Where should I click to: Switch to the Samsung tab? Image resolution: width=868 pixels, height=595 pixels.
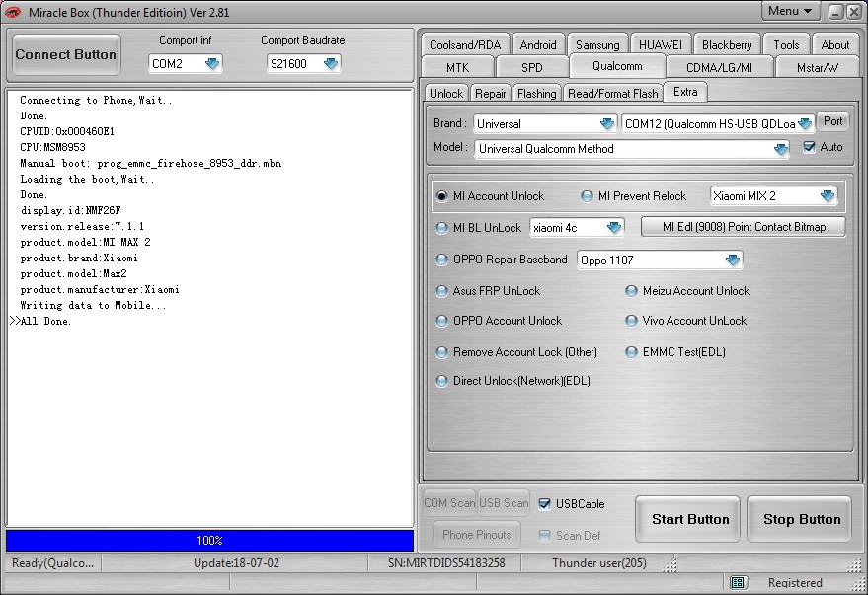597,44
